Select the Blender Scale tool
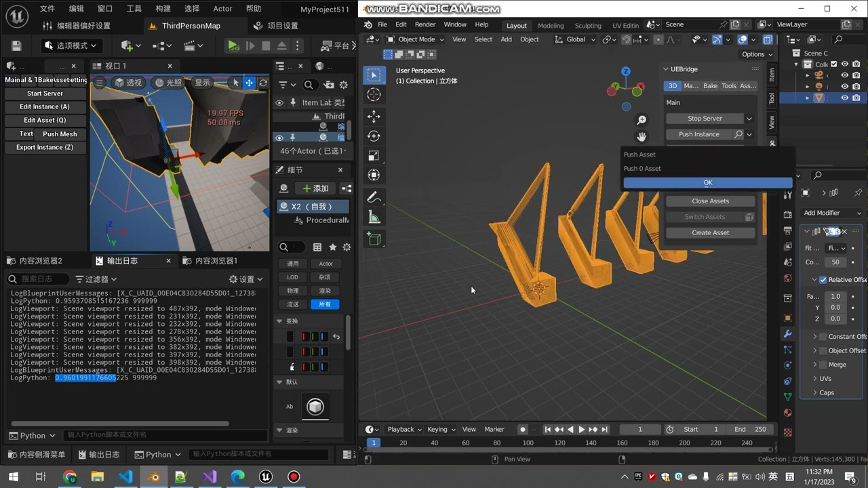The image size is (868, 488). tap(374, 156)
